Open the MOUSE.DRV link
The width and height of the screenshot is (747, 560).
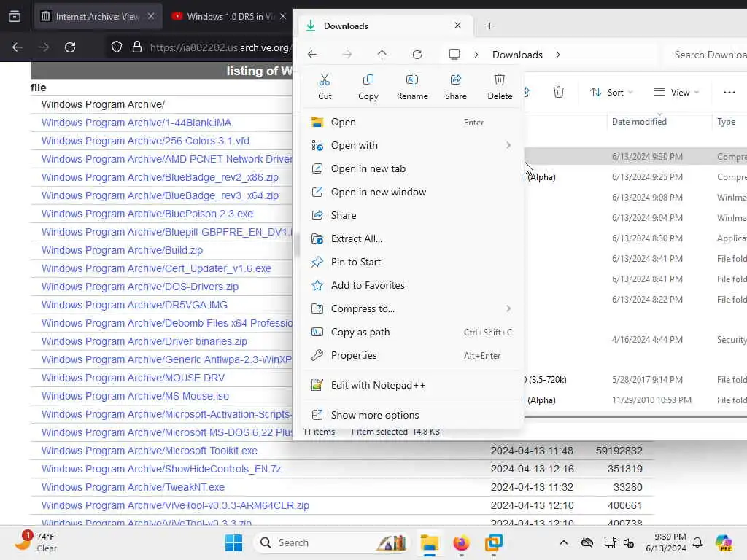[133, 378]
